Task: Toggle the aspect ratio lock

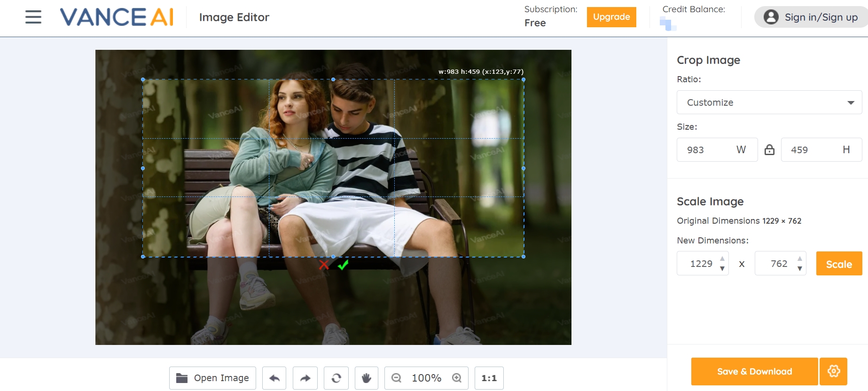Action: click(769, 150)
